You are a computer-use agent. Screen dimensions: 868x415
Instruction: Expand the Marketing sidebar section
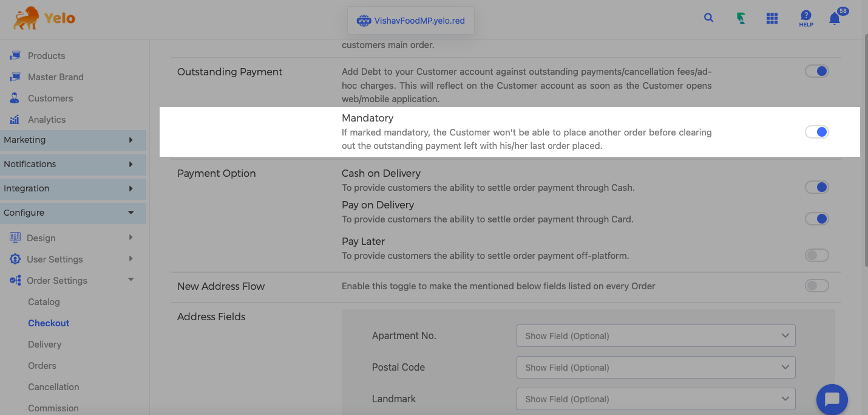[73, 140]
